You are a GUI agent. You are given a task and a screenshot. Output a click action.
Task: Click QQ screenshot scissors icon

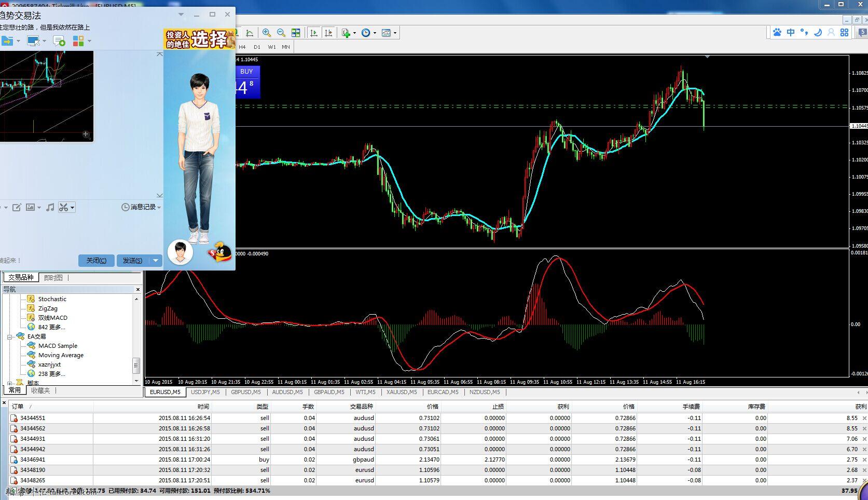(x=63, y=207)
